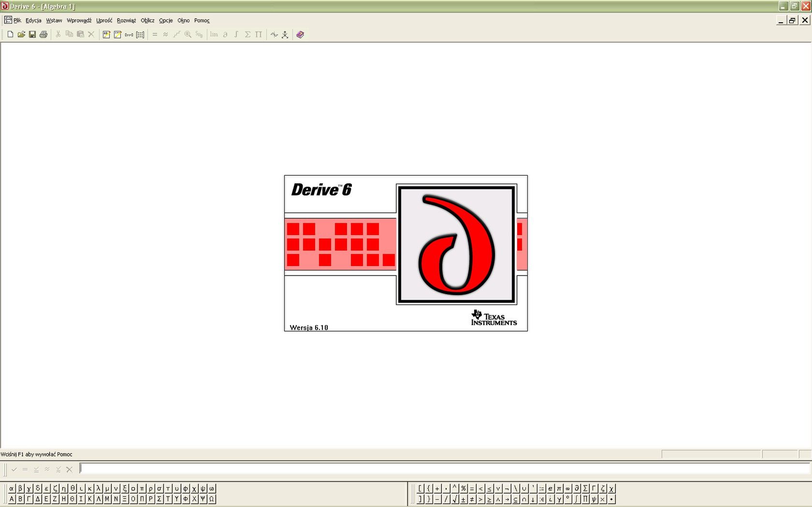The height and width of the screenshot is (507, 812).
Task: Open the Plik menu
Action: tap(17, 20)
